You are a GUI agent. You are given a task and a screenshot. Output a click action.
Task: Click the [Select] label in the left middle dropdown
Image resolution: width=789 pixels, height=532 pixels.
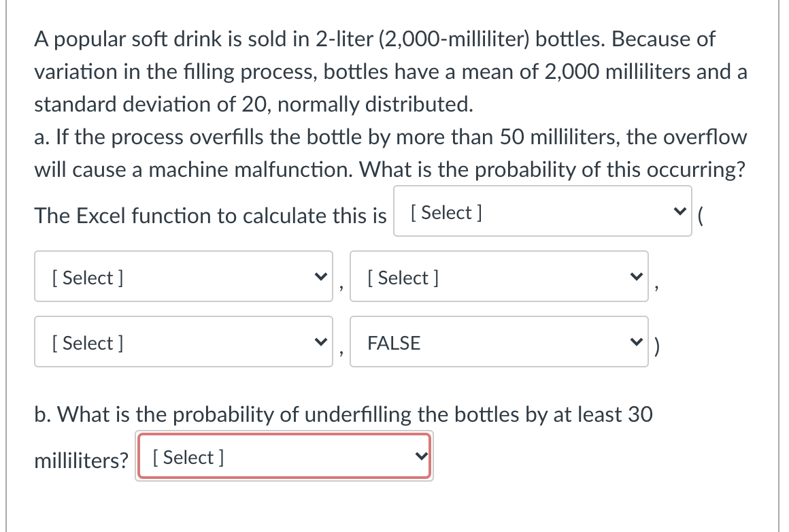tap(85, 277)
